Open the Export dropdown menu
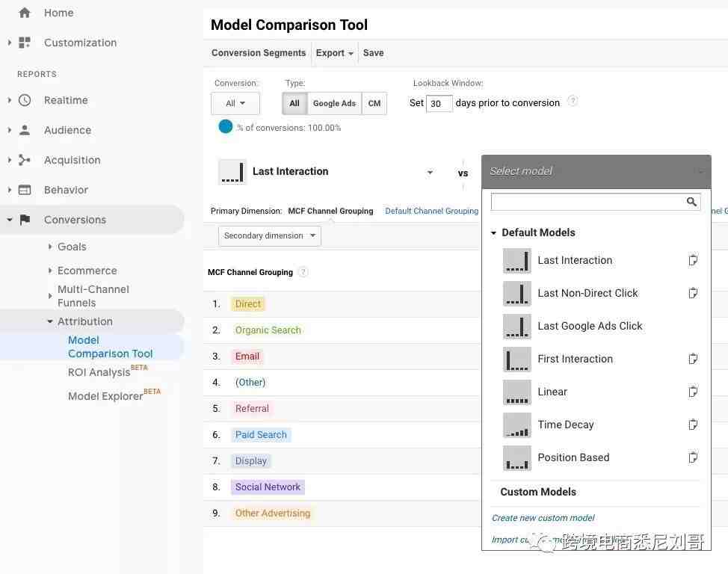Viewport: 728px width, 574px height. (334, 53)
